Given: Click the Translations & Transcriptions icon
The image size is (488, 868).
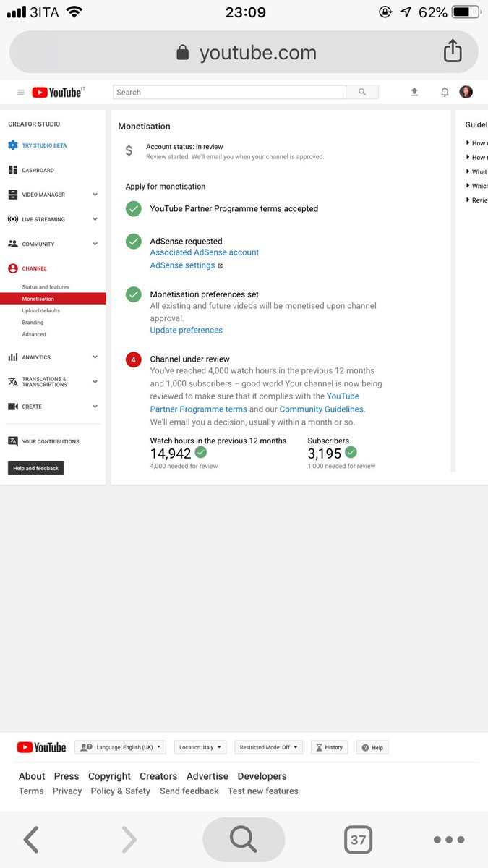Looking at the screenshot, I should [x=13, y=382].
